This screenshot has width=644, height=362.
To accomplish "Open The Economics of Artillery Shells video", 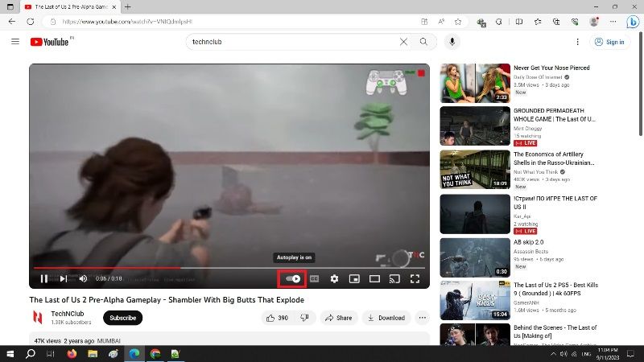I will coord(554,158).
